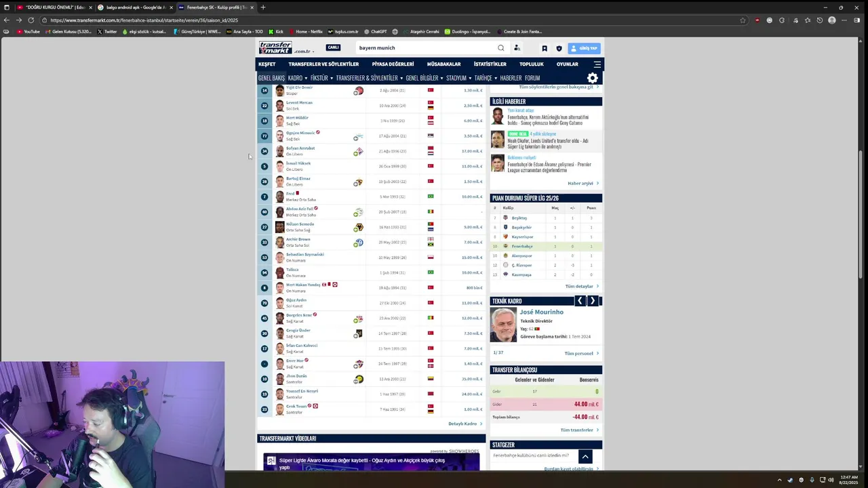Open the Tüm transferler link
This screenshot has height=488, width=868.
(580, 430)
